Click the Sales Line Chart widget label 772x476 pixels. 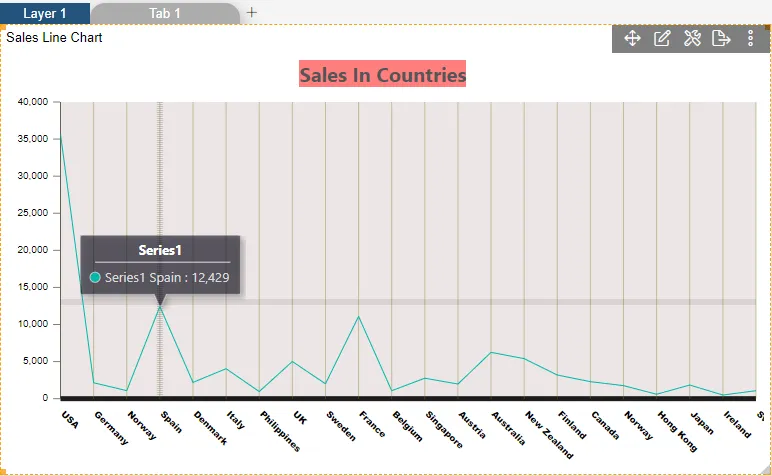[x=54, y=38]
